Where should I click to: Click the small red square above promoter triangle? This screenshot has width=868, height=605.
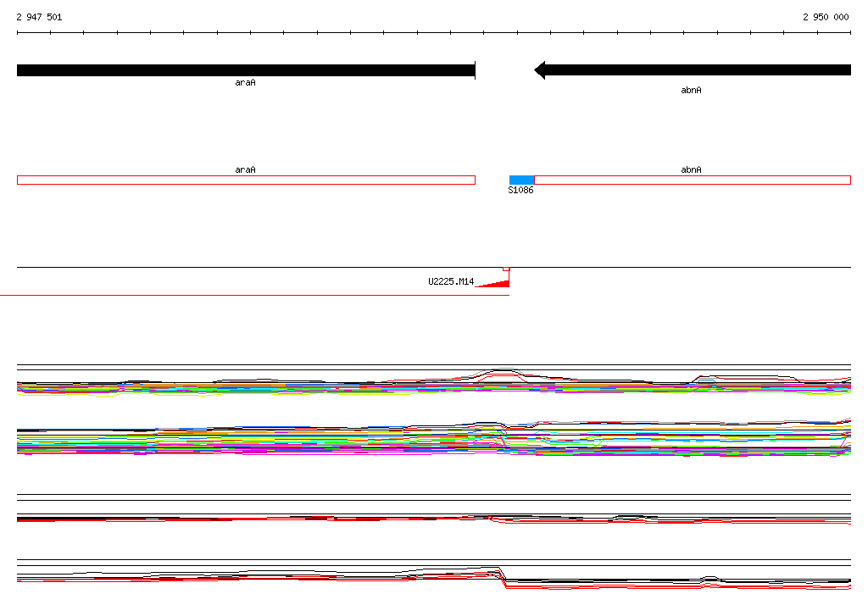(x=506, y=269)
